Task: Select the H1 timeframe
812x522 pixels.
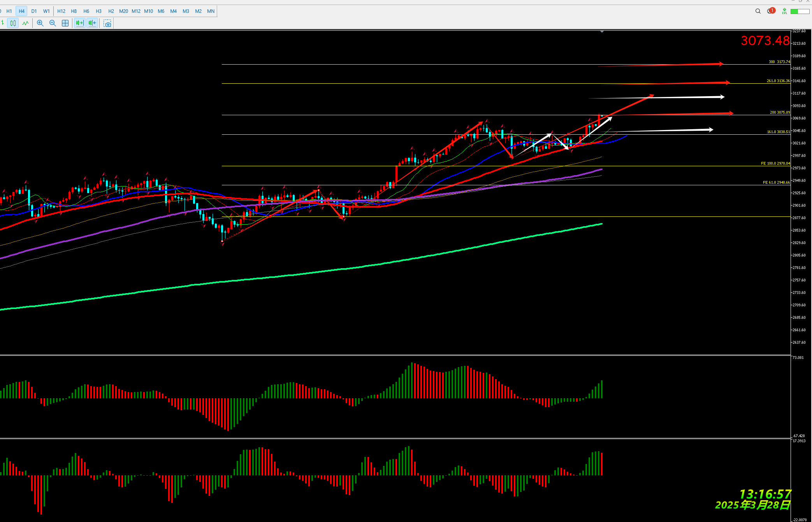Action: pos(9,11)
